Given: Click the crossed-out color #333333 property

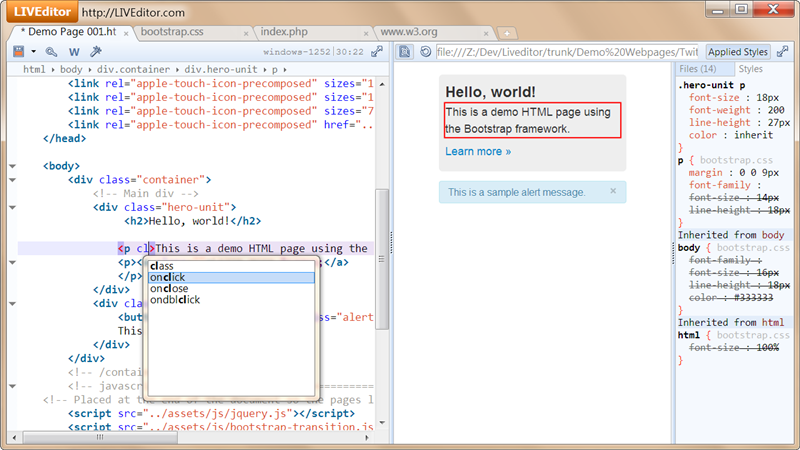Looking at the screenshot, I should [x=731, y=297].
